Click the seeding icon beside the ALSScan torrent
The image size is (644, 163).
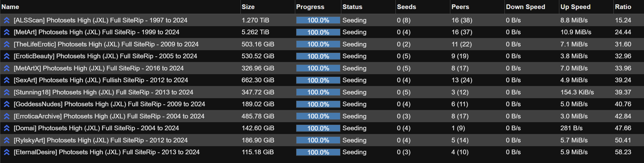tap(7, 21)
